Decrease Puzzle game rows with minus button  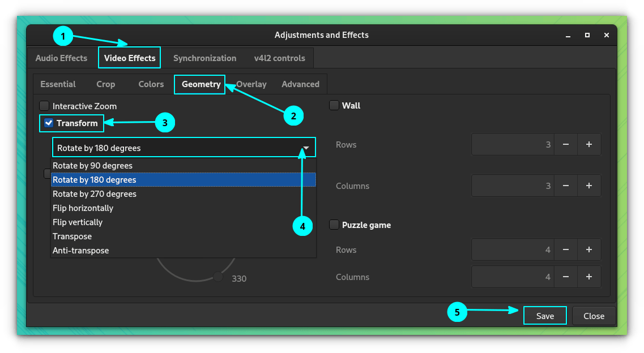click(566, 249)
